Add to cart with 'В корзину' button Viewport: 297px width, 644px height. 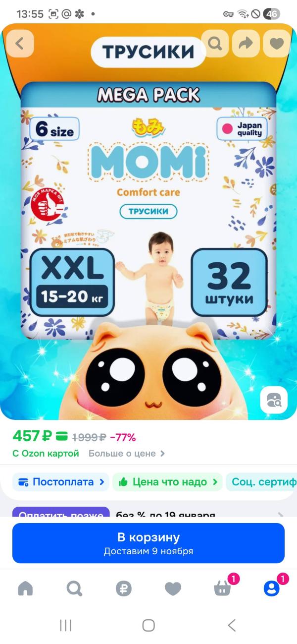(148, 543)
